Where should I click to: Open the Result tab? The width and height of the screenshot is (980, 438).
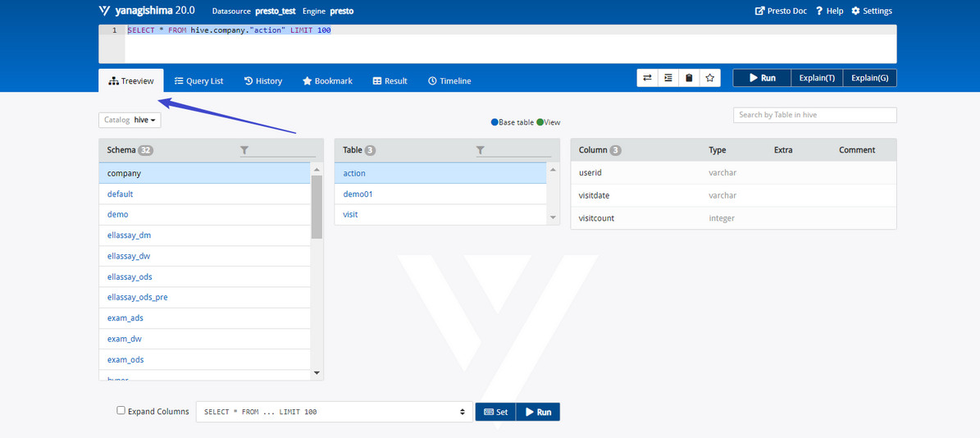coord(390,80)
